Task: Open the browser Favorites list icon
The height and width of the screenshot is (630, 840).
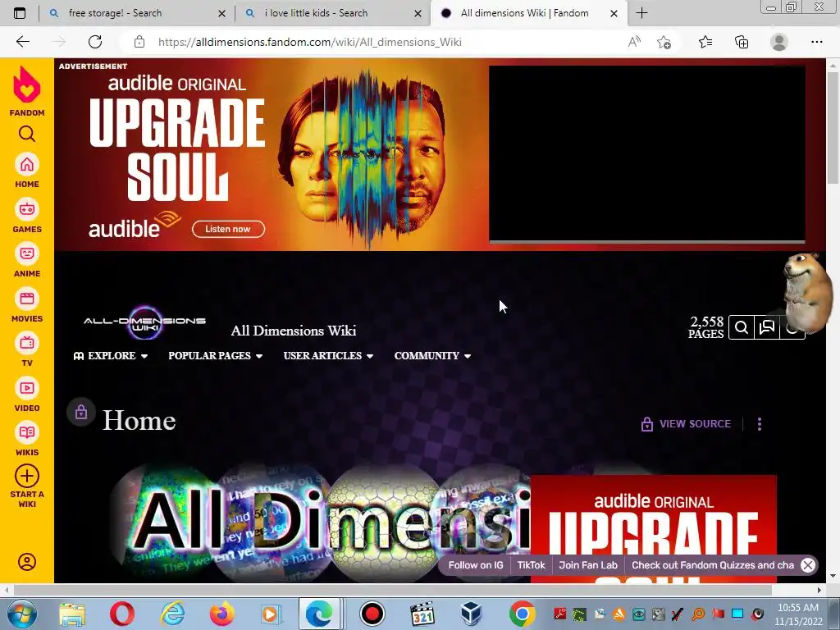Action: (705, 42)
